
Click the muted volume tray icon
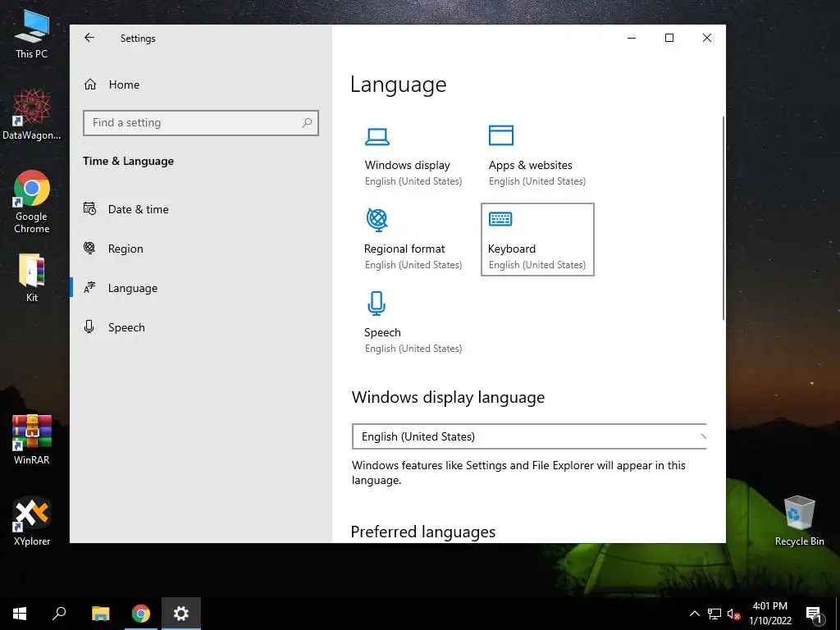[x=734, y=614]
